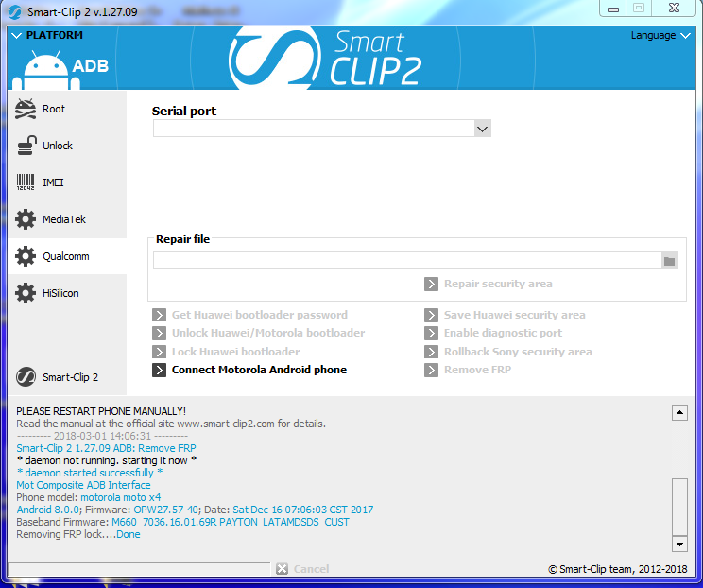
Task: Click Enable diagnostic port text
Action: point(503,333)
